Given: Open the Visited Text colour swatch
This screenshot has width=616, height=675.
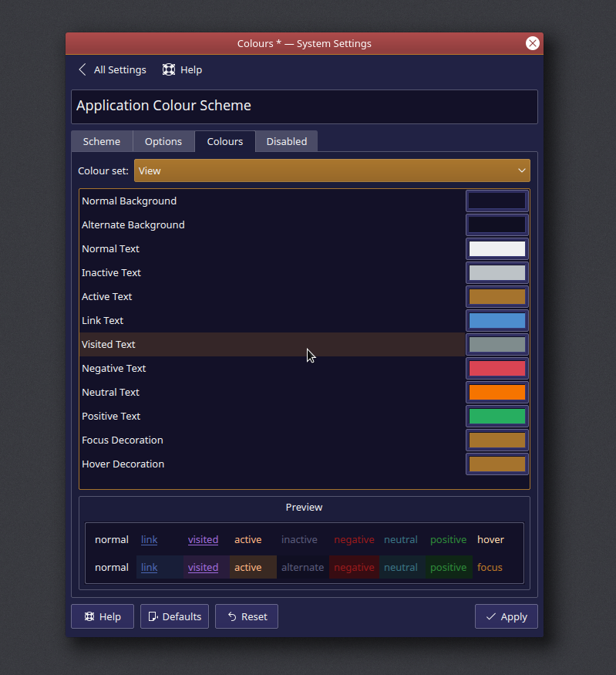Looking at the screenshot, I should tap(497, 344).
